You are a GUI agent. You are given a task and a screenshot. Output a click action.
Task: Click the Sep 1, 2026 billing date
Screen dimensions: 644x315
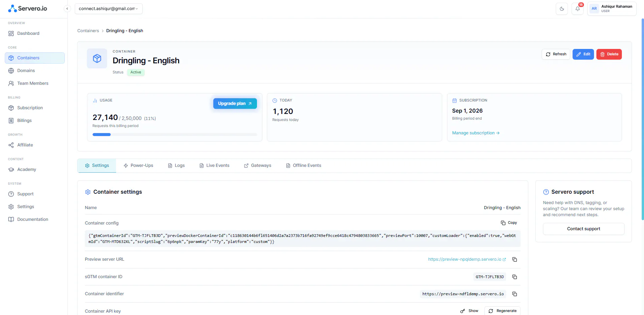point(467,111)
